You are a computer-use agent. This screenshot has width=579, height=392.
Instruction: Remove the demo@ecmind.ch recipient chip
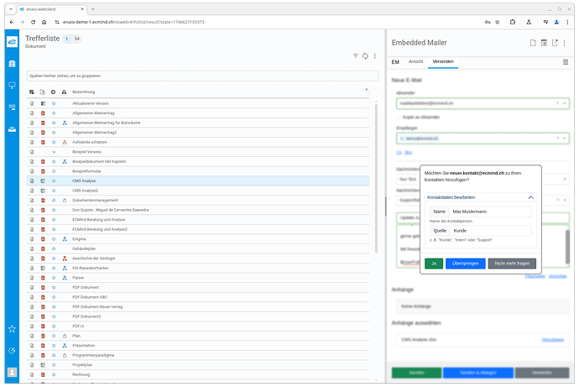click(x=402, y=139)
